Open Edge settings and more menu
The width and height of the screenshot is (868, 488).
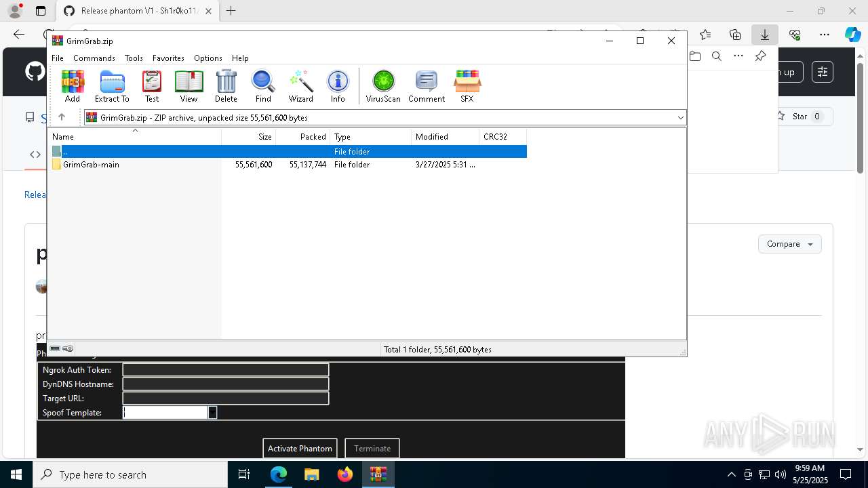tap(825, 35)
